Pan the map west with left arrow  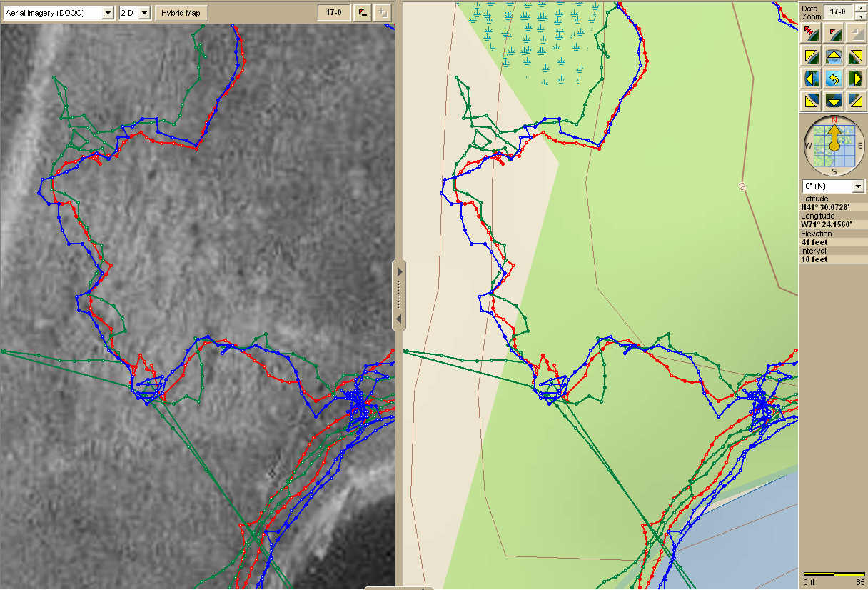point(811,78)
